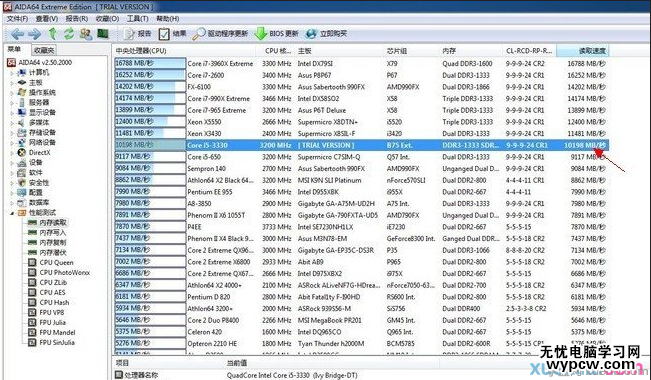Select the 内存复制 memory copy benchmark

coord(53,243)
